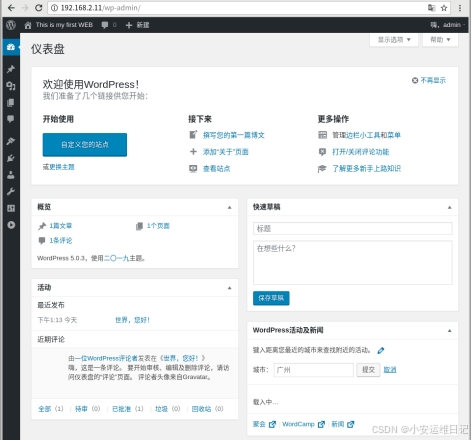Open the site home icon in admin bar

point(28,25)
